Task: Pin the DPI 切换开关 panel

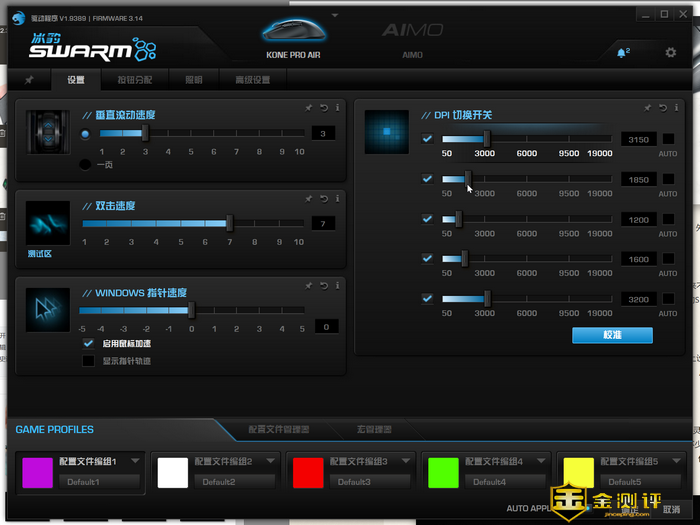Action: pos(647,107)
